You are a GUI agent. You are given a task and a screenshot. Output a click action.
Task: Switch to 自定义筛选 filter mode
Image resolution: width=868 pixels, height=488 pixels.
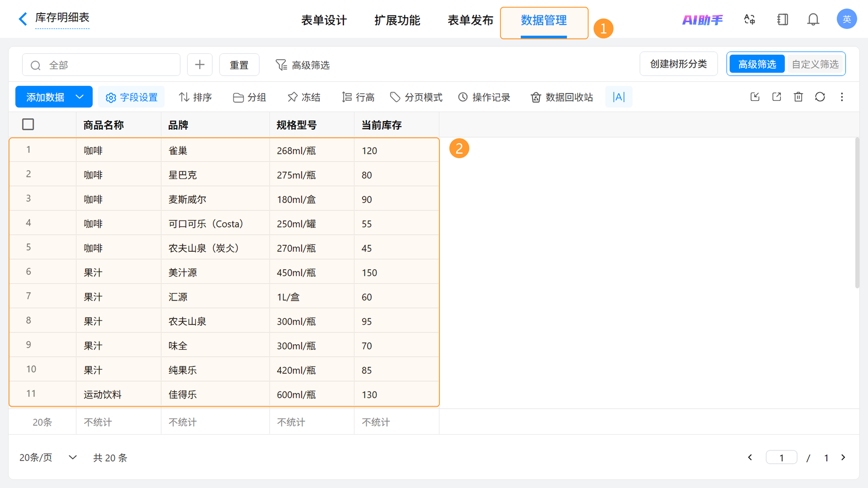[x=815, y=64]
